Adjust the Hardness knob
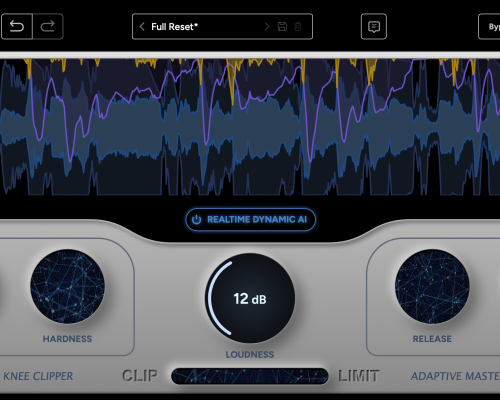This screenshot has height=400, width=500. 67,287
